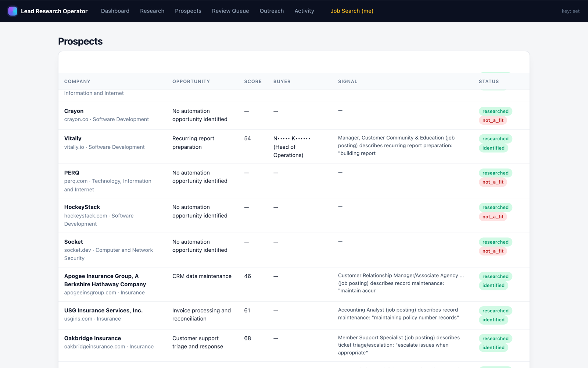Screen dimensions: 588x368
Task: Click Oakbridge's identified status badge
Action: tap(493, 347)
